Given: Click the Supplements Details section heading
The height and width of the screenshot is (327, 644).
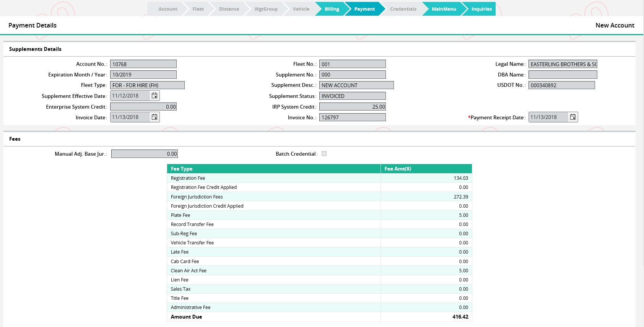Looking at the screenshot, I should click(x=35, y=49).
